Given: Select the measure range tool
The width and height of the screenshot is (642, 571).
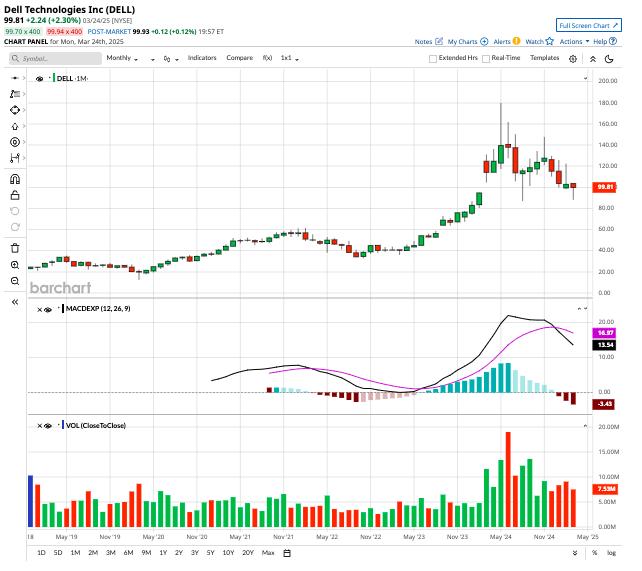Looking at the screenshot, I should pyautogui.click(x=15, y=158).
